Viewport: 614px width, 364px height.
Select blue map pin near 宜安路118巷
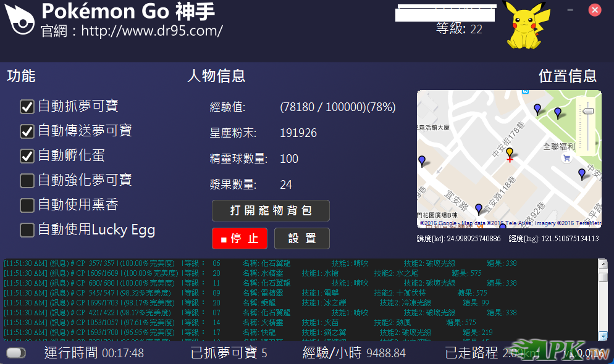coord(479,209)
